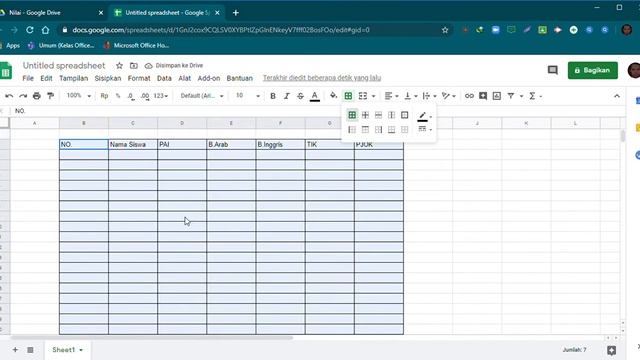640x360 pixels.
Task: Open text rotation dropdown
Action: coord(449,96)
